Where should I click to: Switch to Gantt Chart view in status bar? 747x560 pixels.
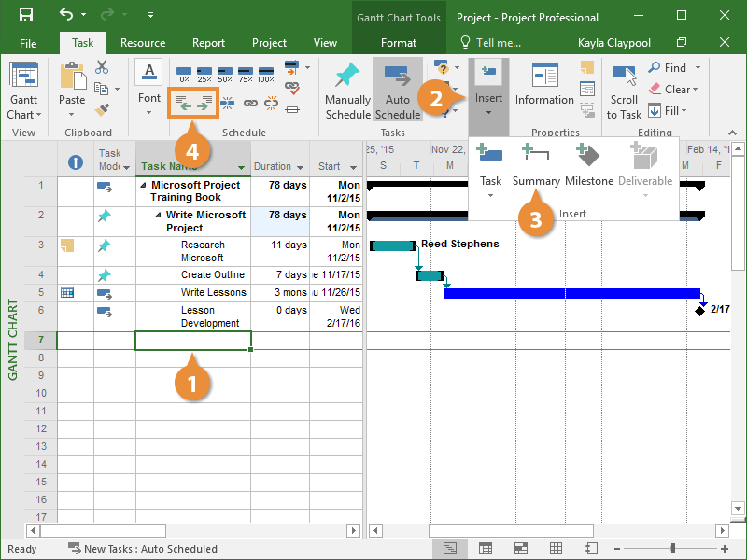pyautogui.click(x=450, y=548)
